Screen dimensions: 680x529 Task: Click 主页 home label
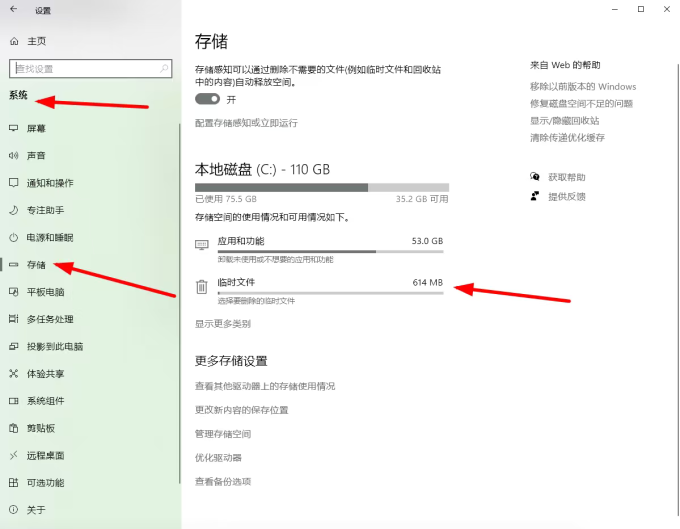(36, 41)
